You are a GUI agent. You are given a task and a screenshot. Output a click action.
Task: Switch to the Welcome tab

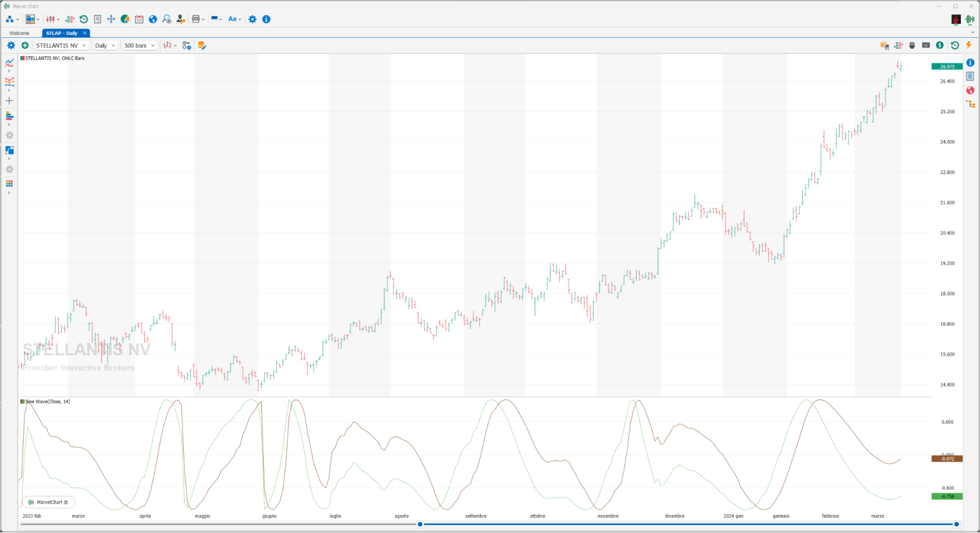point(20,33)
